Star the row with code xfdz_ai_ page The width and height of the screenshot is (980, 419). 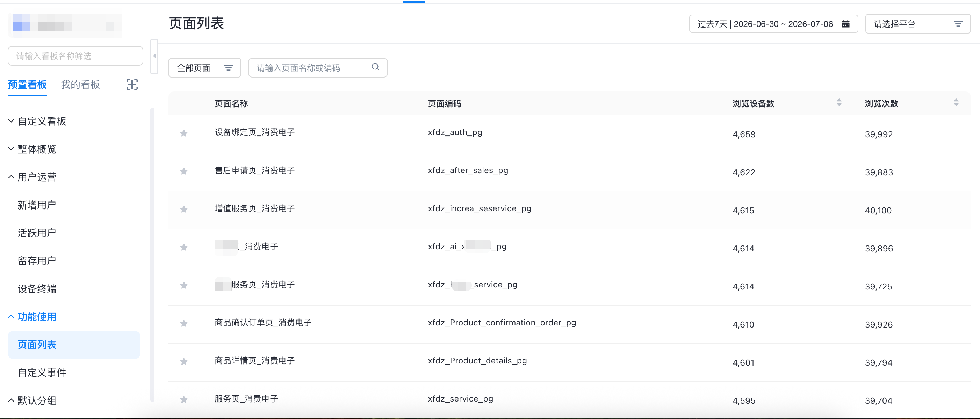[x=184, y=247]
